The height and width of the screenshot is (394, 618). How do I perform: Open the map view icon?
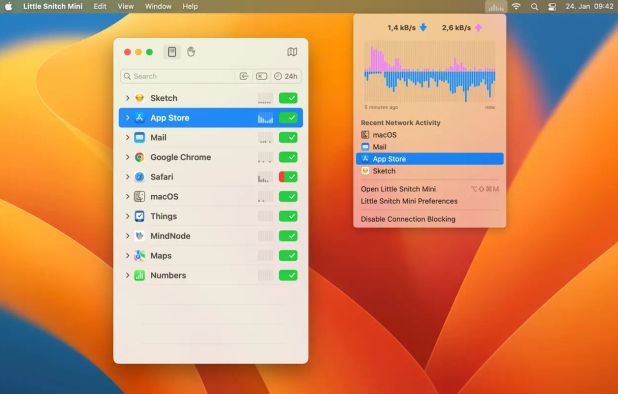tap(292, 52)
